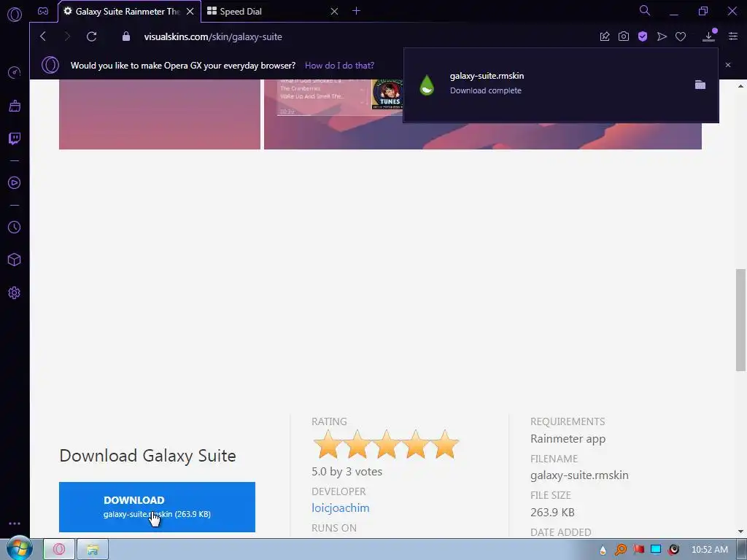The image size is (747, 560).
Task: Go back to the previous page
Action: pos(43,36)
